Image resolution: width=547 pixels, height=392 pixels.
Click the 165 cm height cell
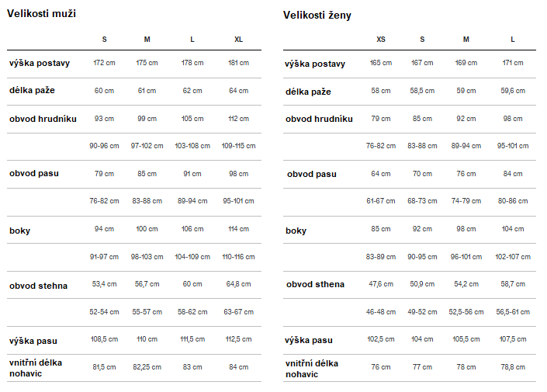click(x=380, y=63)
